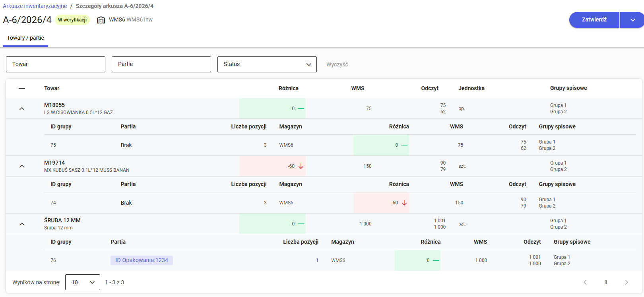644x297 pixels.
Task: Select the Towary / partie tab
Action: tap(25, 38)
